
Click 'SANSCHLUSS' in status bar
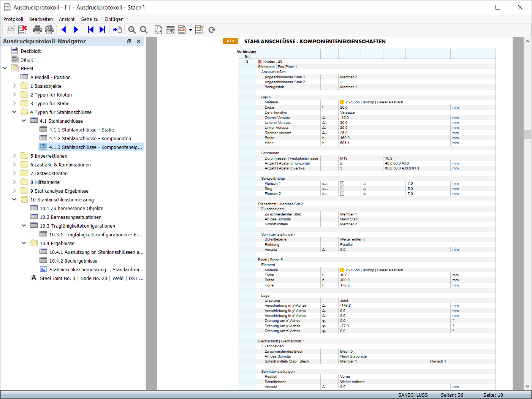pyautogui.click(x=413, y=395)
